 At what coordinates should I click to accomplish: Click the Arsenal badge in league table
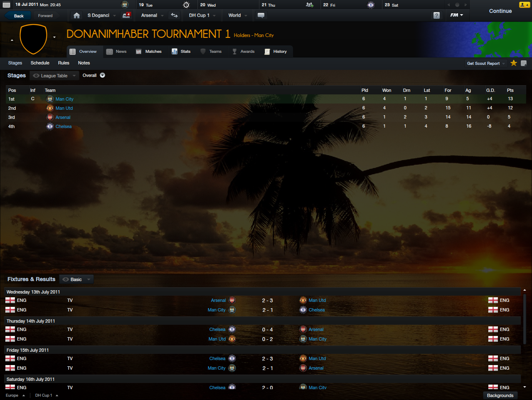click(x=50, y=117)
